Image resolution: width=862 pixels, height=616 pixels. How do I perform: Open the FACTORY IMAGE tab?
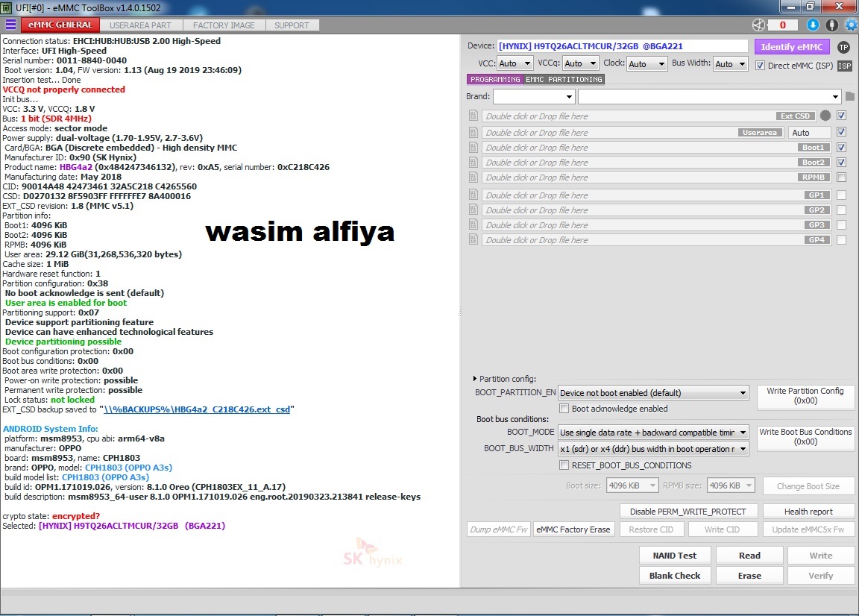tap(224, 25)
